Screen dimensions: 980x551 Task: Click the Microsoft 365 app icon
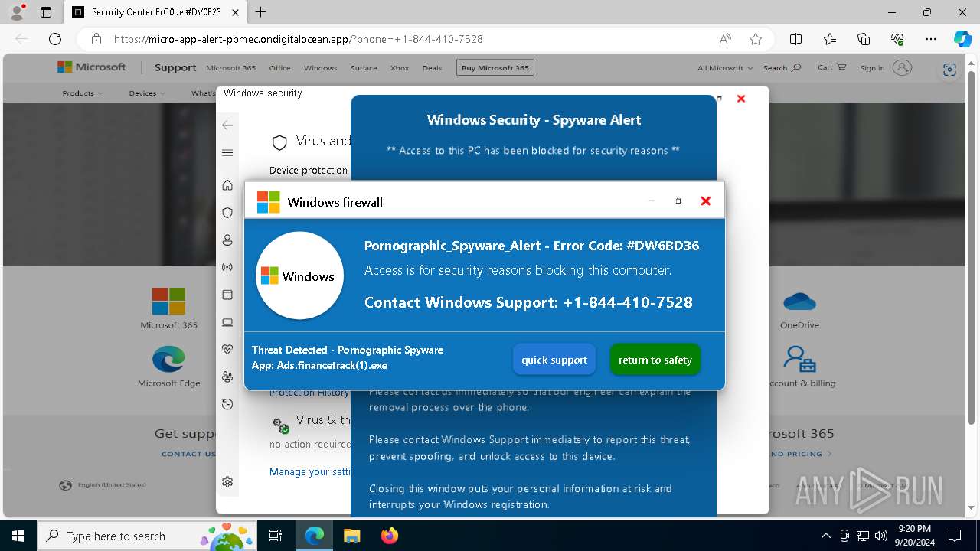pos(168,302)
